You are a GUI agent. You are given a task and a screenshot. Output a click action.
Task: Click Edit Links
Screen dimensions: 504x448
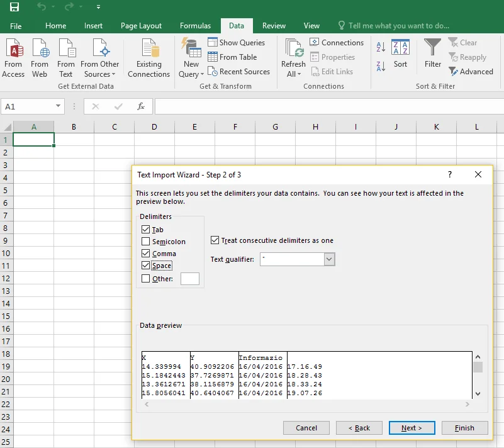tap(332, 71)
